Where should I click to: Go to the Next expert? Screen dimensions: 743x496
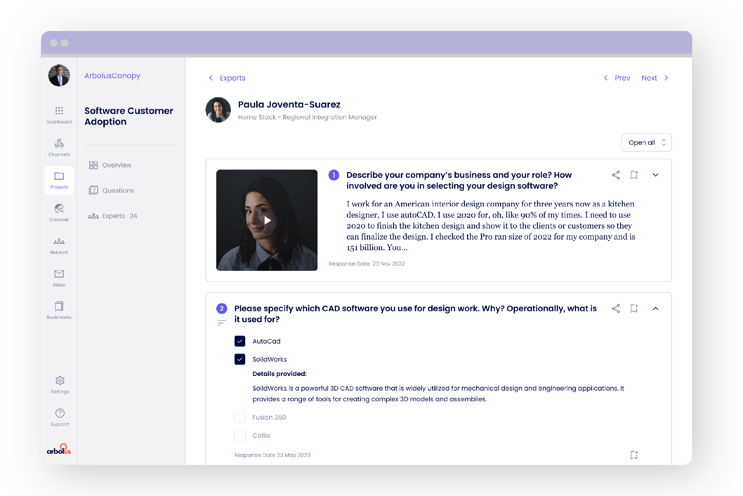655,78
